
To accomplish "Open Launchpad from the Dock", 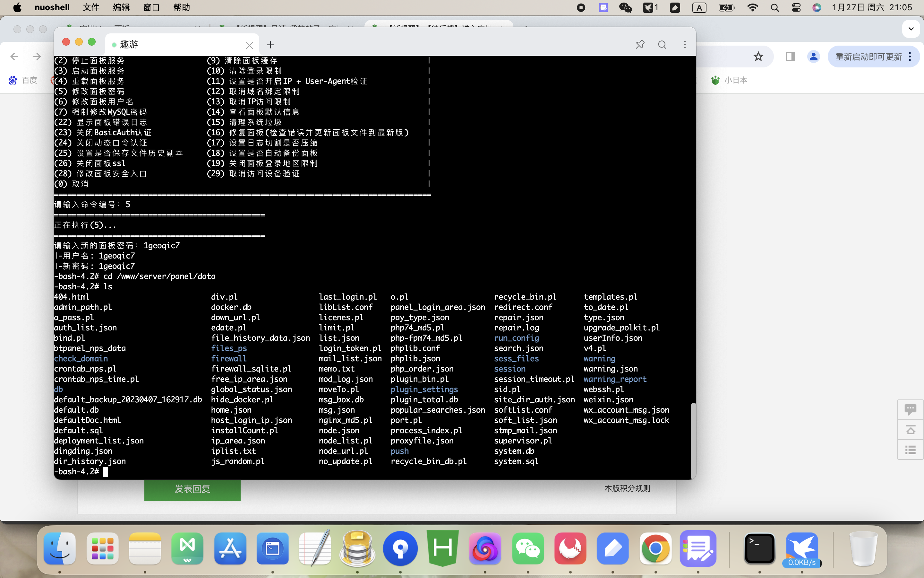I will tap(102, 548).
